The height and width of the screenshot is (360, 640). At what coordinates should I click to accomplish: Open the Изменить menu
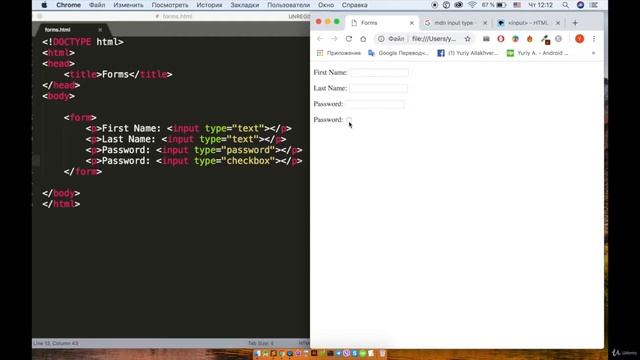click(x=129, y=5)
